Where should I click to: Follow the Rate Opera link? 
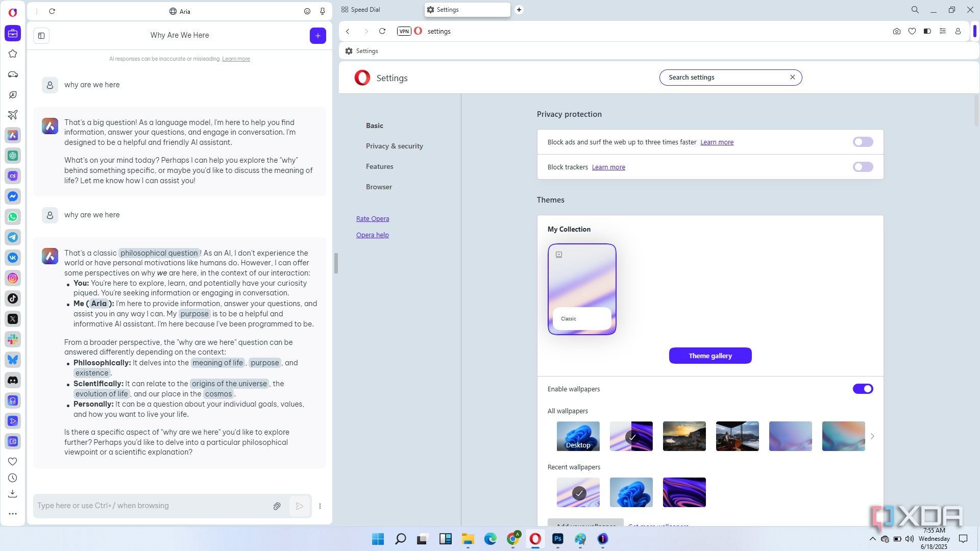372,218
